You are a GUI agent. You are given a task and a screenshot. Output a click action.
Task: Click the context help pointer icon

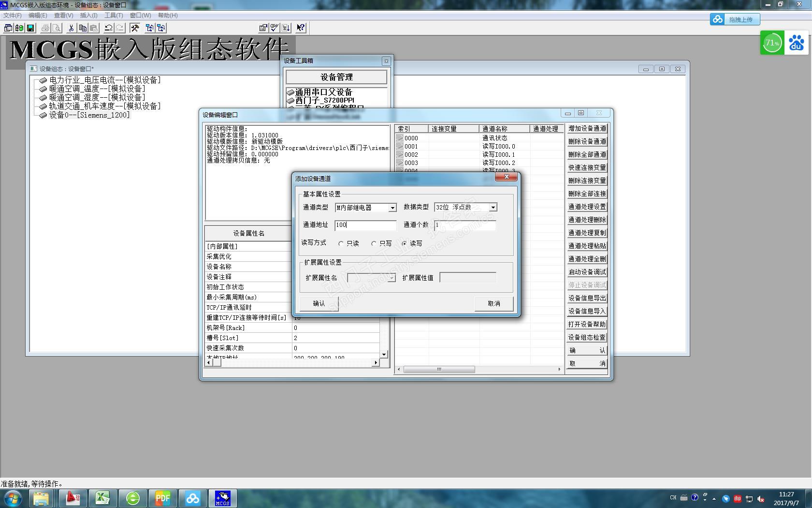301,28
